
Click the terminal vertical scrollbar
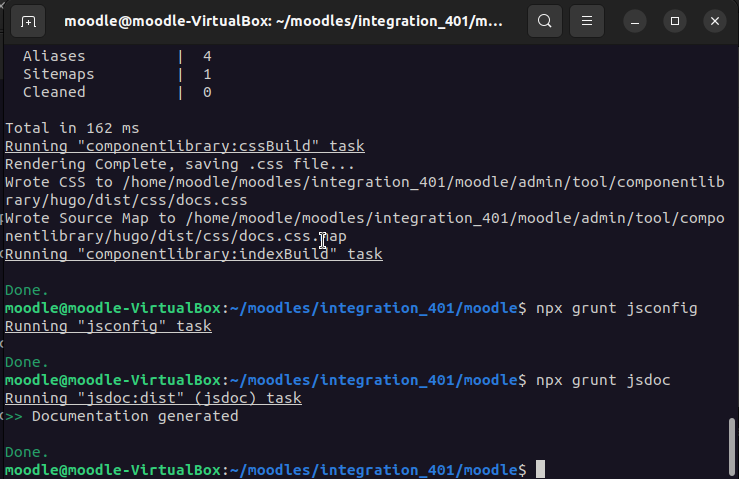click(x=731, y=446)
